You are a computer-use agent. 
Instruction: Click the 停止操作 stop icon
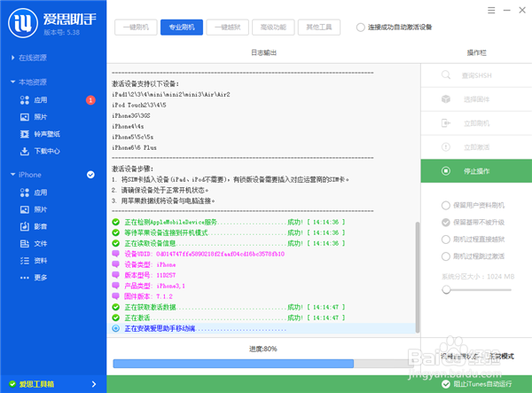[x=446, y=170]
